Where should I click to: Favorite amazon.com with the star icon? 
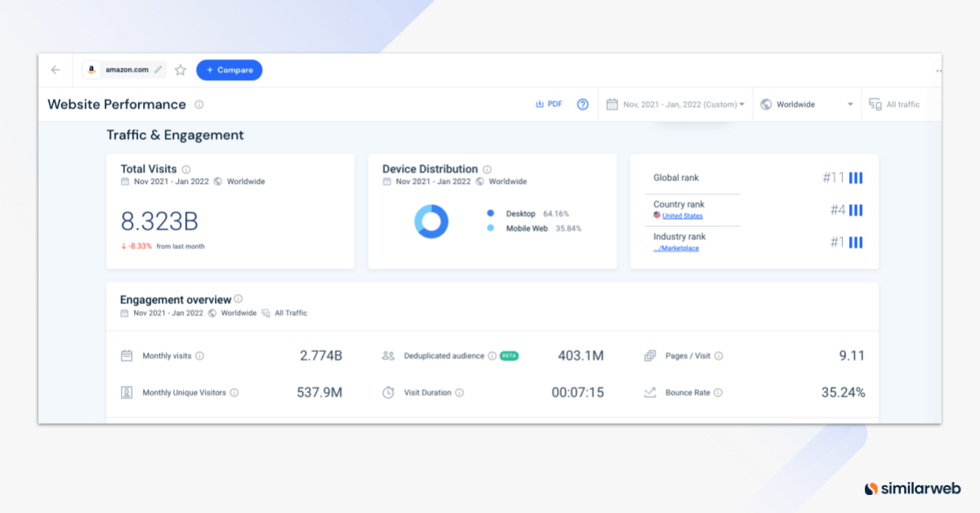click(180, 70)
